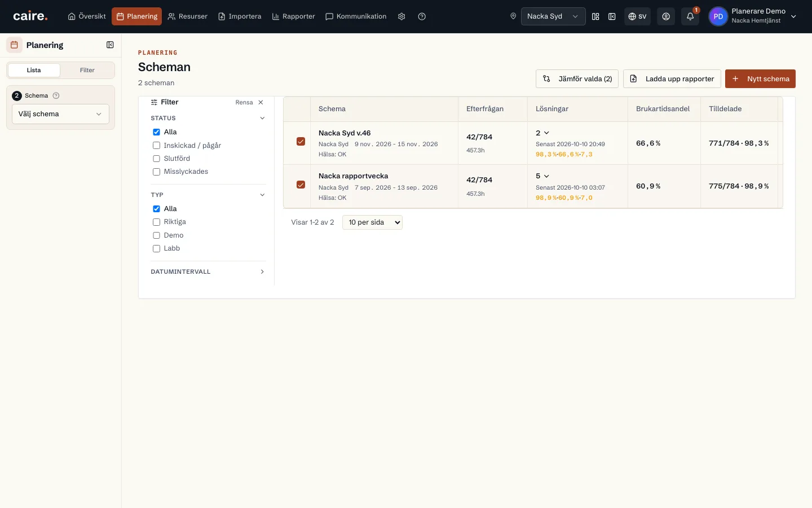Expand solutions chevron for Nacka Syd v.46
The width and height of the screenshot is (812, 508).
click(546, 133)
